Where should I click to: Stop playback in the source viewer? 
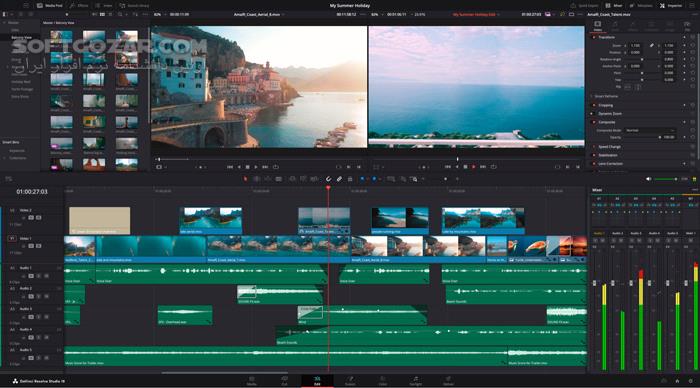pos(248,167)
